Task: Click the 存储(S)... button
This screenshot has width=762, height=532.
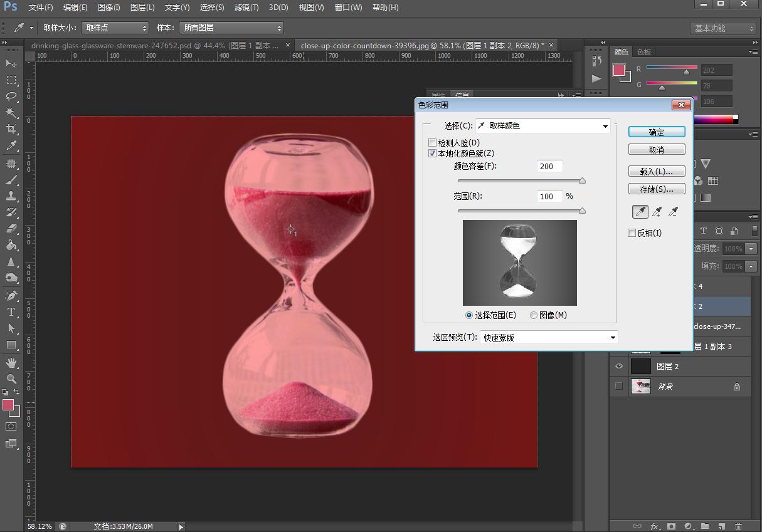Action: coord(657,189)
